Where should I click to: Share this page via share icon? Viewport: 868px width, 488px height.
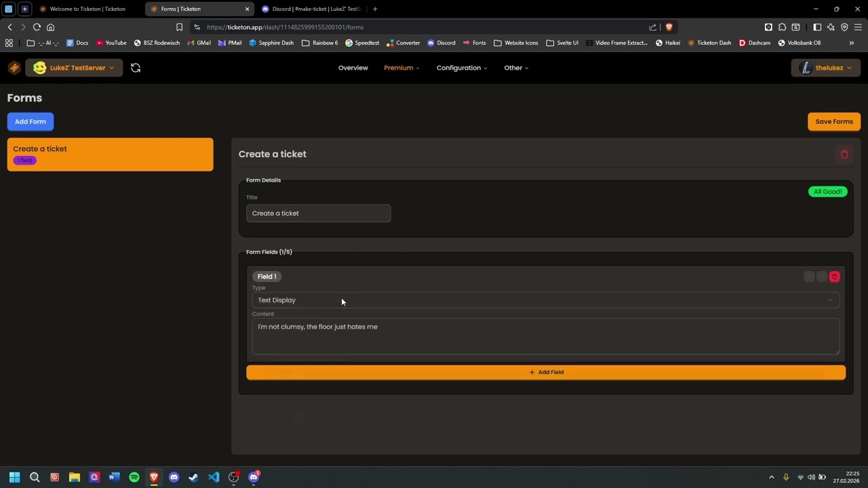653,27
